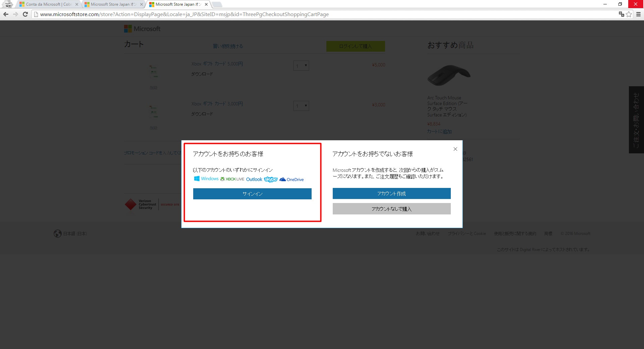The image size is (644, 349).
Task: Click カートに追加 under Arc Touch Mouse
Action: tap(439, 132)
